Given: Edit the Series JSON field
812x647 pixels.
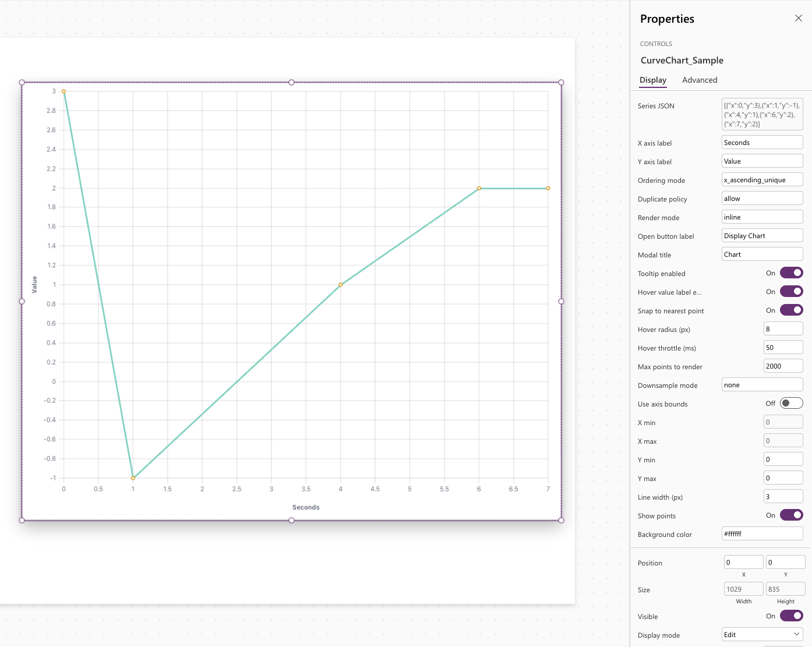Looking at the screenshot, I should point(762,114).
